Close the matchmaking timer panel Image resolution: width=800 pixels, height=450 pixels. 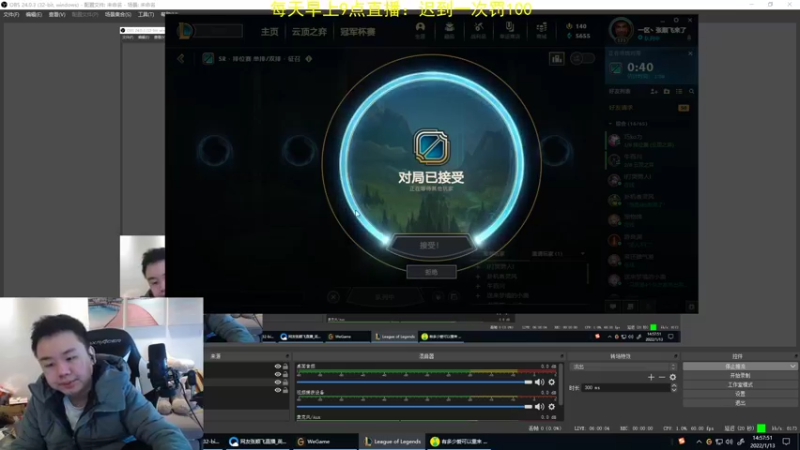690,53
